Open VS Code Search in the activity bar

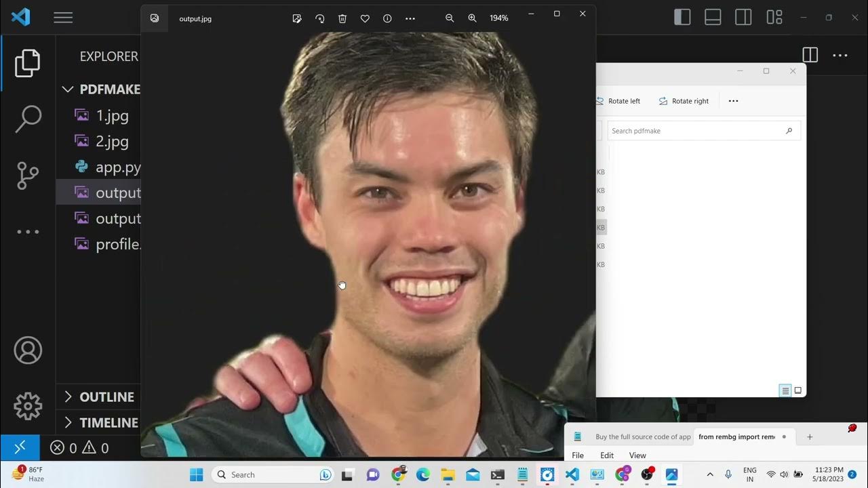coord(28,119)
